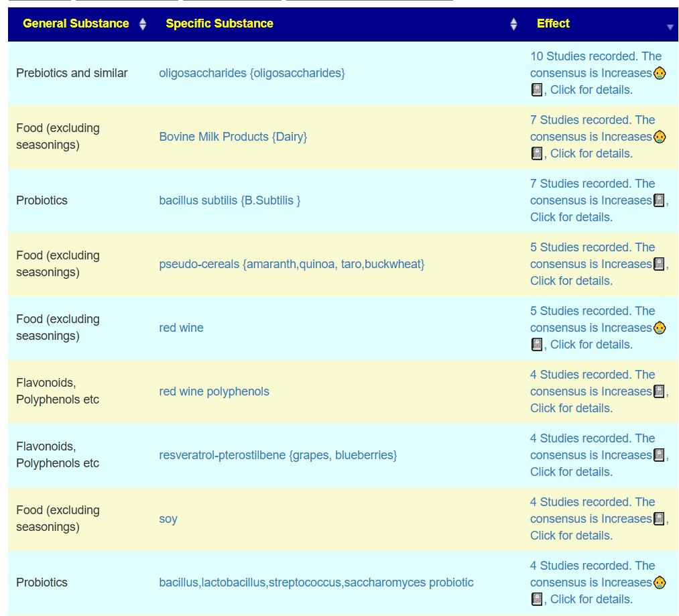Click the baby face icon in the oligosaccharides row
This screenshot has height=616, width=679.
pyautogui.click(x=660, y=73)
